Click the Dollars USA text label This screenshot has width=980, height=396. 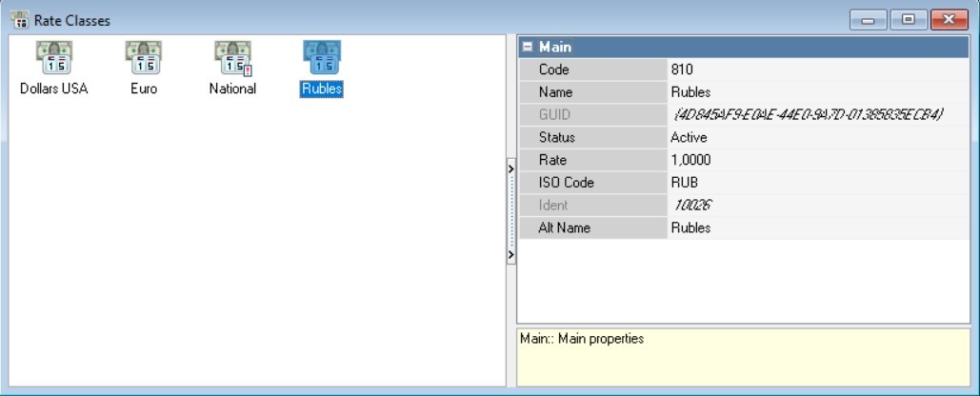53,89
